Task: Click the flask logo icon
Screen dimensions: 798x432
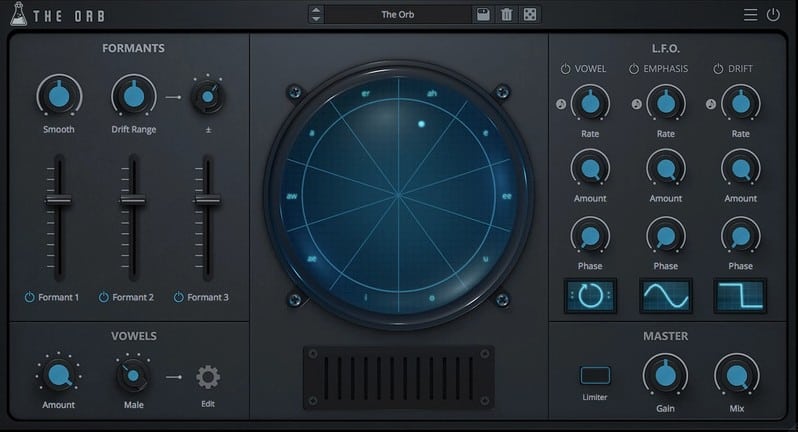Action: (18, 14)
